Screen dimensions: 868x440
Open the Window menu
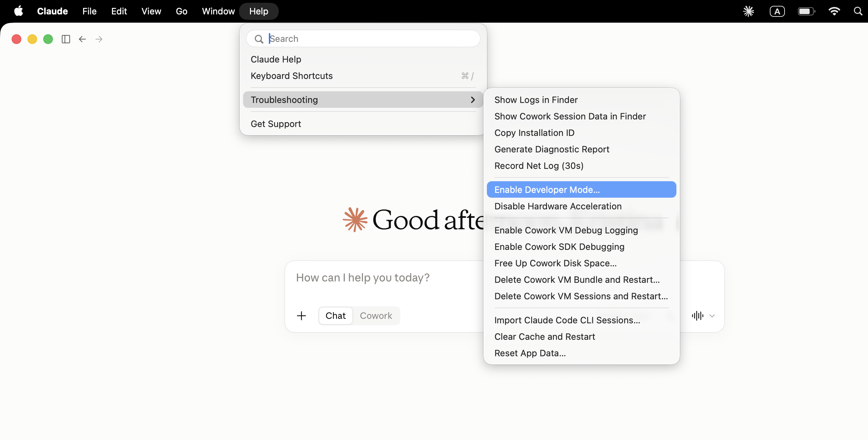point(218,11)
